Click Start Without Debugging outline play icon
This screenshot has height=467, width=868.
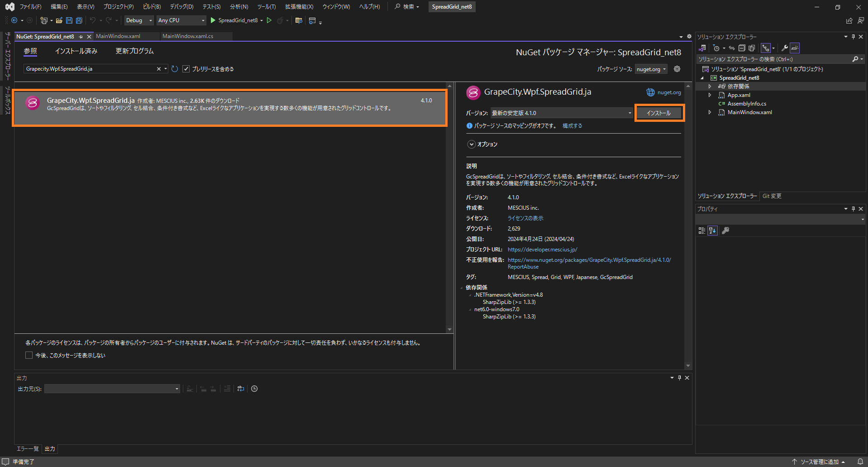(x=269, y=20)
